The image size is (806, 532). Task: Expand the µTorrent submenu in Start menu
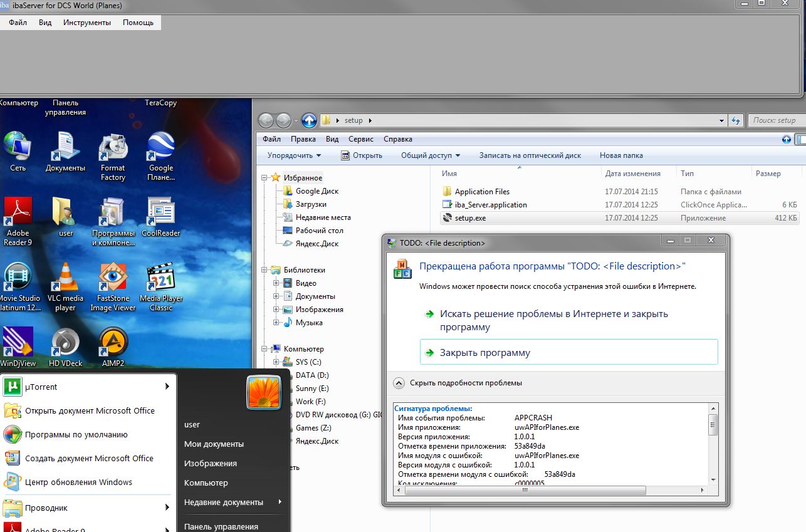tap(167, 387)
